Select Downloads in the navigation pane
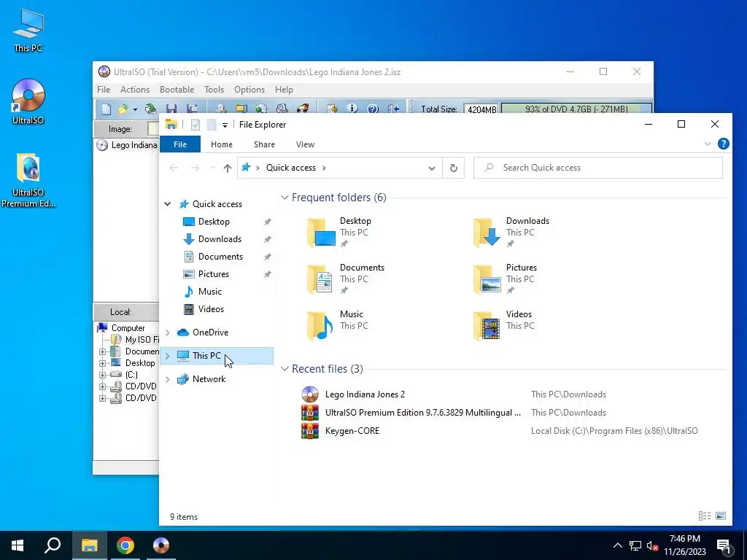747x560 pixels. [x=220, y=239]
